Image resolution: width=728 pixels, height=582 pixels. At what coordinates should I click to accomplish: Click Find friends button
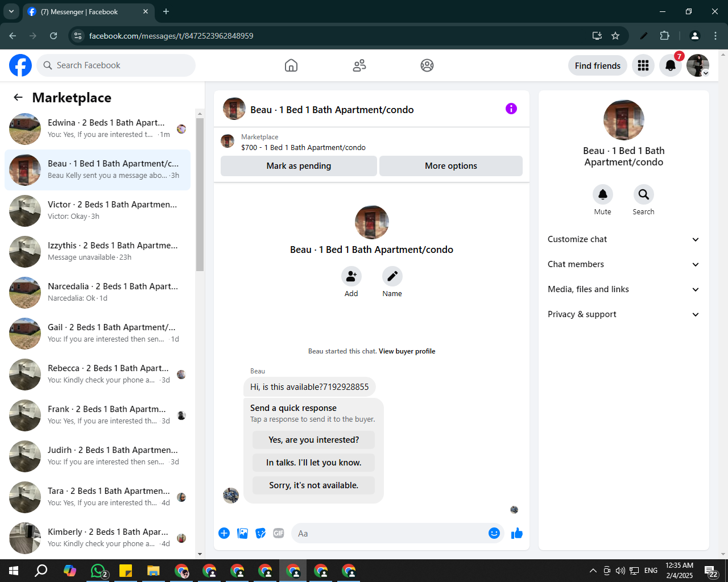click(598, 65)
